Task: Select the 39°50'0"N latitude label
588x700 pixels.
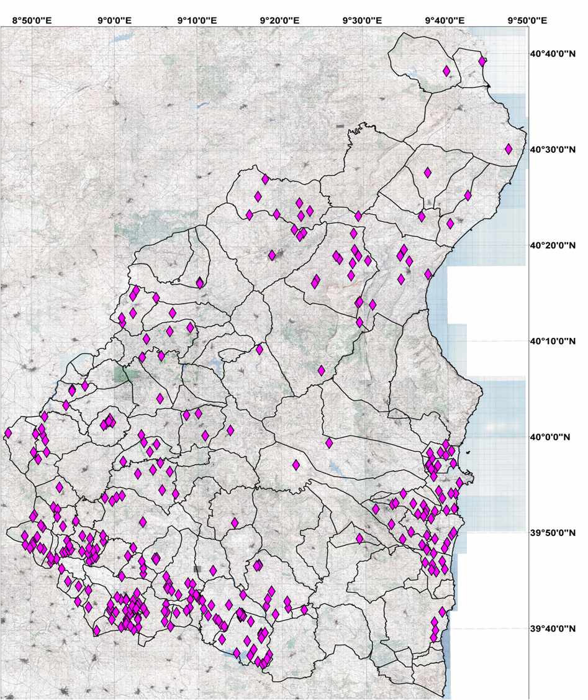Action: pyautogui.click(x=553, y=533)
